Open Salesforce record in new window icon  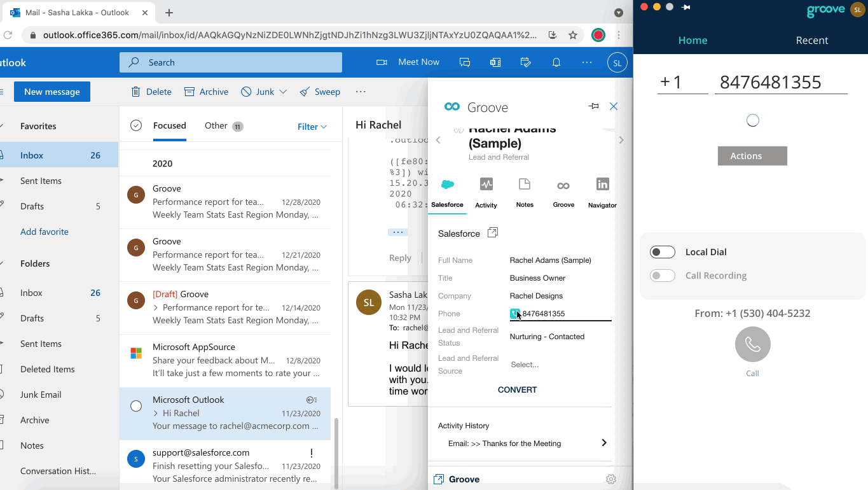click(x=492, y=233)
